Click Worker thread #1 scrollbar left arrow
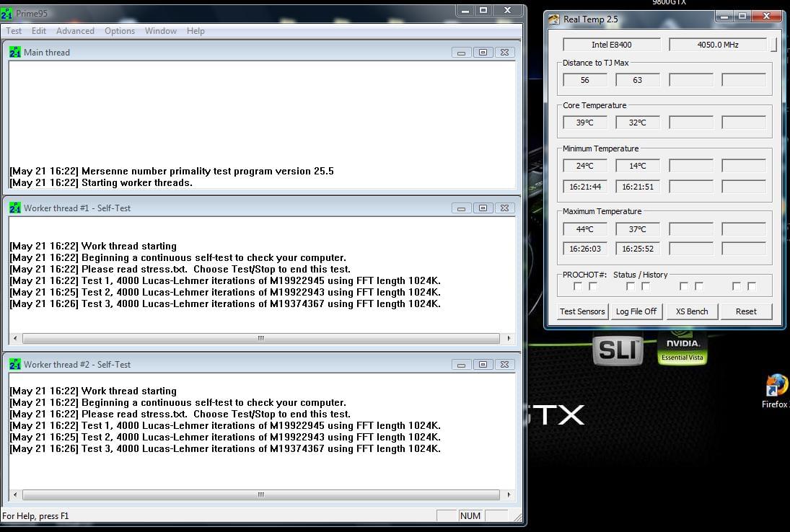This screenshot has height=532, width=790. pos(15,338)
